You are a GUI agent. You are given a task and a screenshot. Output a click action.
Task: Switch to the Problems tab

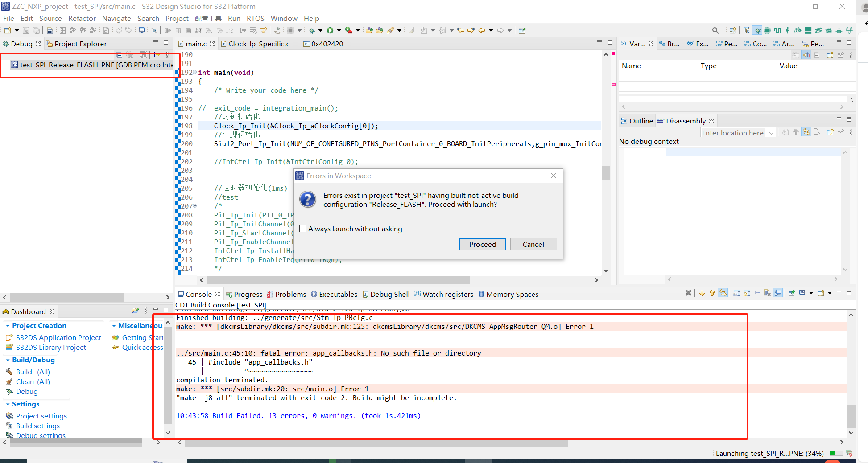coord(286,294)
